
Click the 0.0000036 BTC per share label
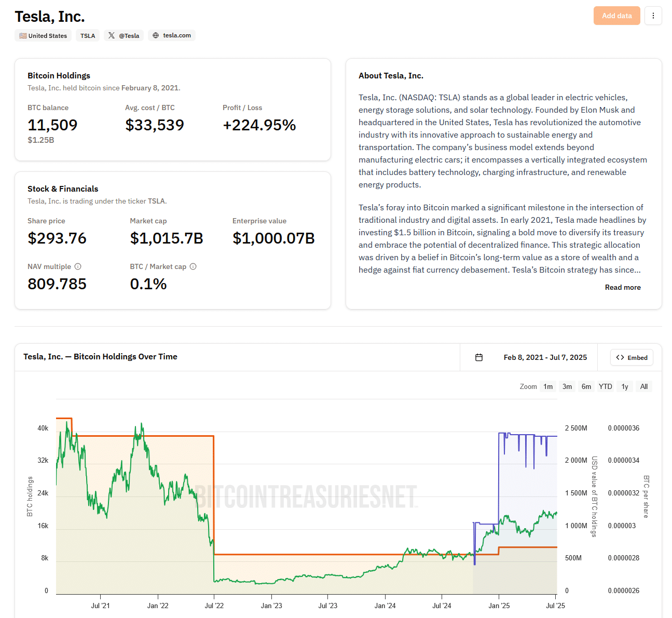coord(624,428)
